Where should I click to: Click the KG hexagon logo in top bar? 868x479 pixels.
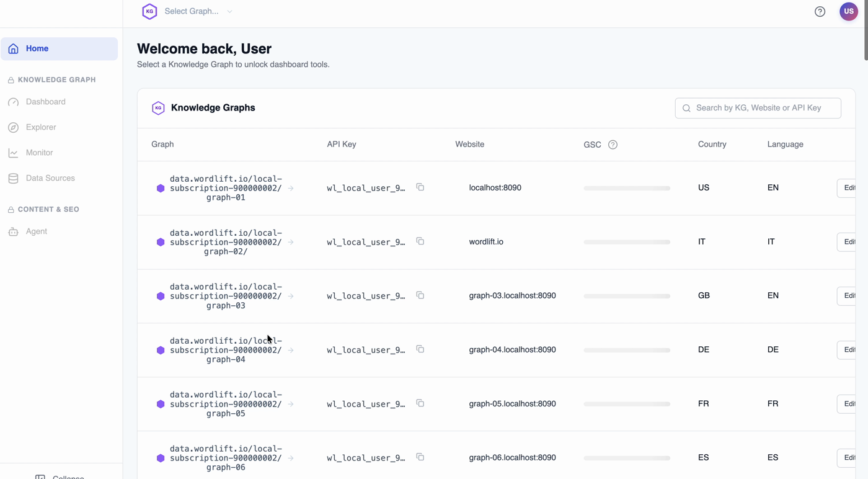[x=149, y=11]
